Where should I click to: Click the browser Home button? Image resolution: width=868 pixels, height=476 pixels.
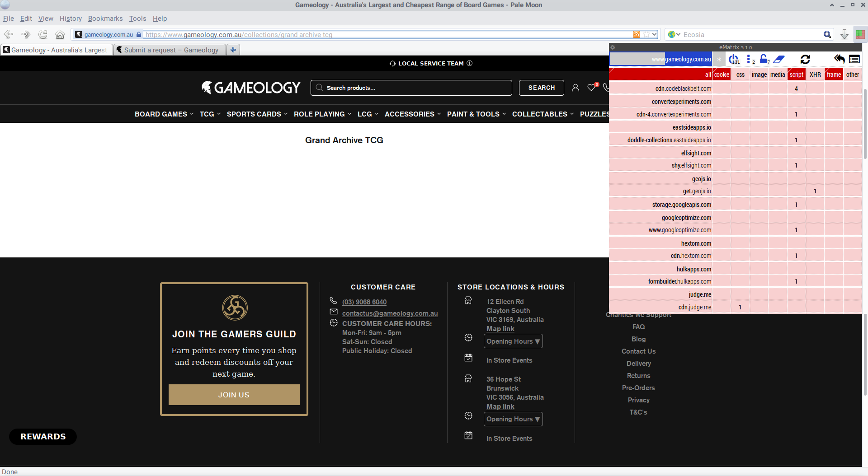pyautogui.click(x=60, y=34)
